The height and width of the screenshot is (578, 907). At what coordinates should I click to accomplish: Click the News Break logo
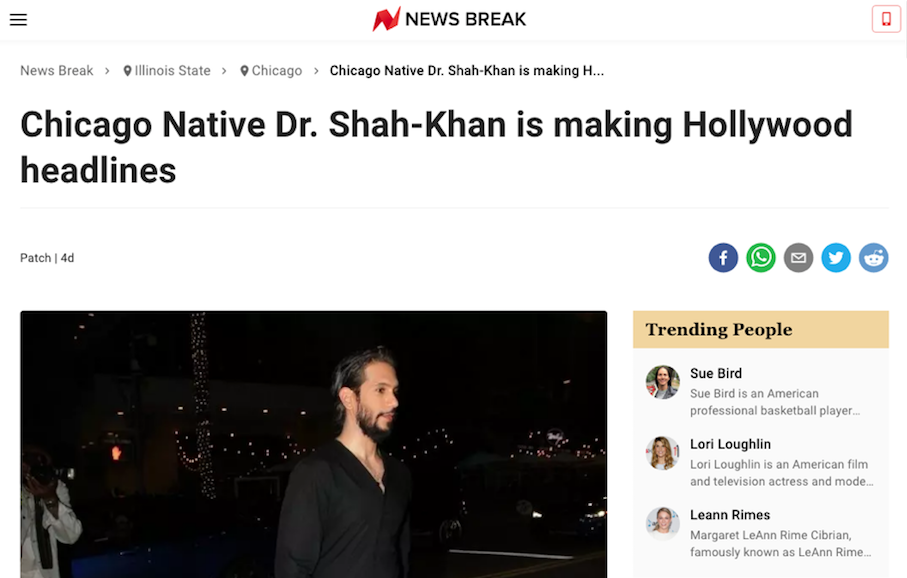450,19
